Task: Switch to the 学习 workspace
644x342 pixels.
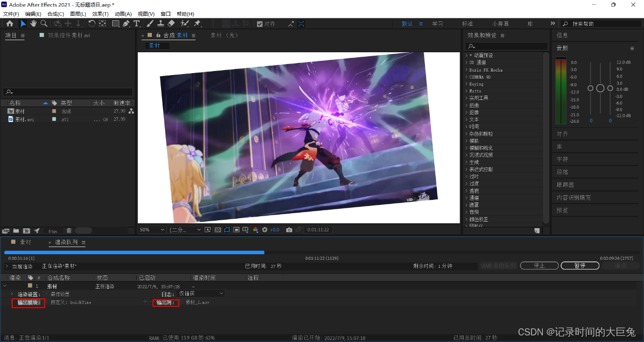Action: tap(437, 24)
